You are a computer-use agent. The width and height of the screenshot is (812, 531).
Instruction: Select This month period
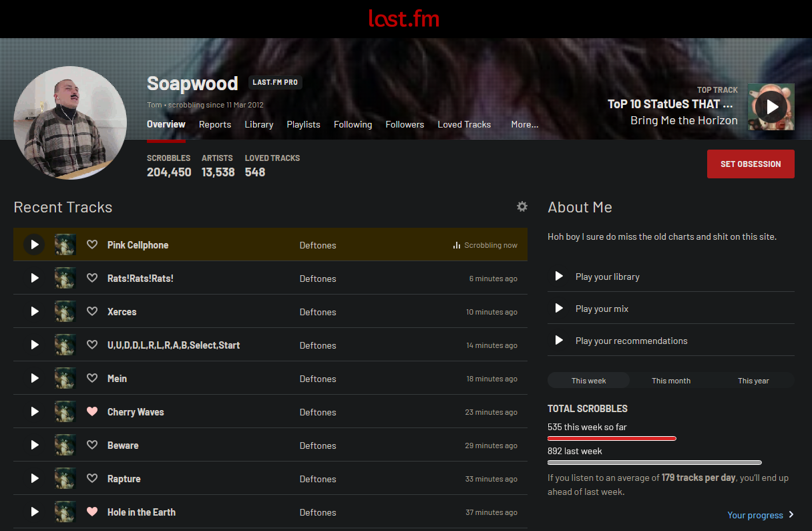tap(671, 381)
